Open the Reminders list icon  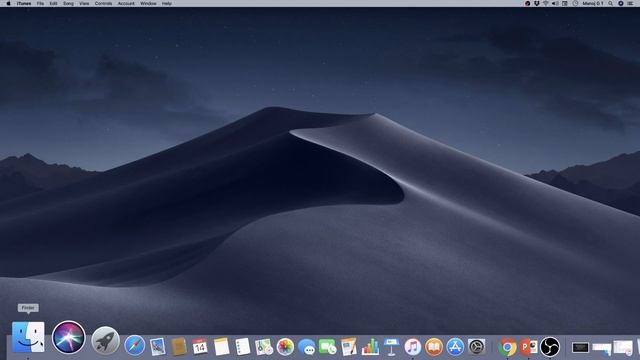242,347
